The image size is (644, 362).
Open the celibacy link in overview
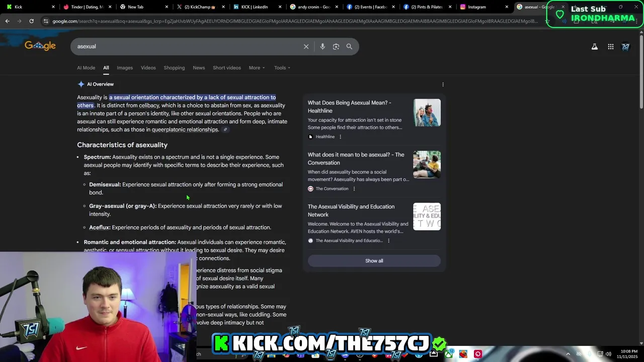[x=149, y=106]
